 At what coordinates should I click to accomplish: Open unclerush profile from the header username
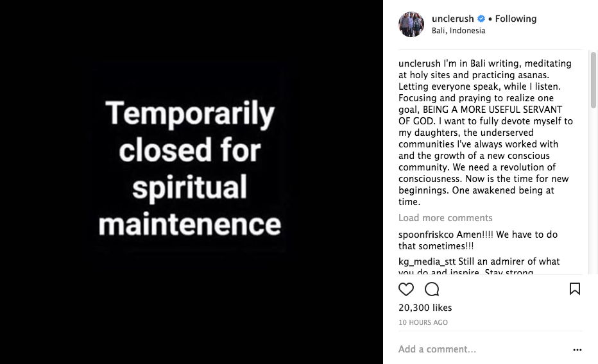452,19
